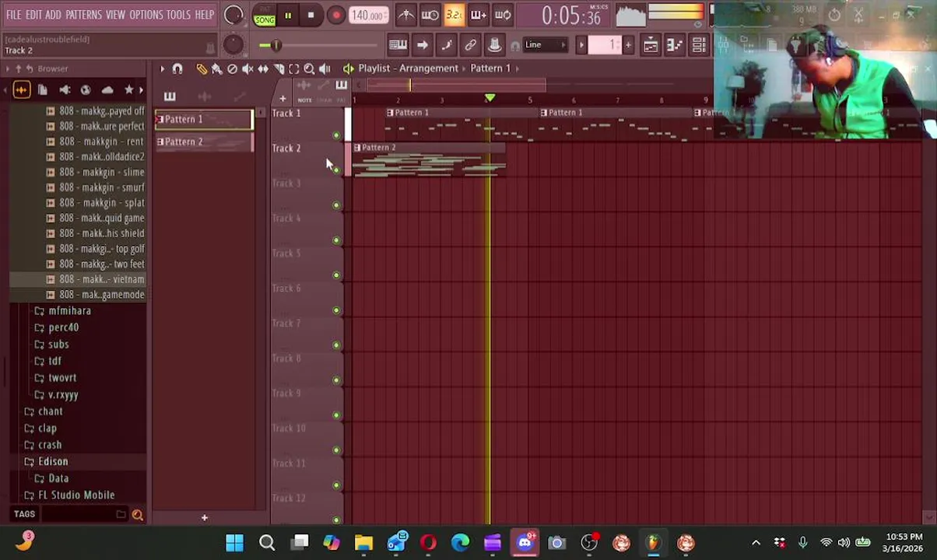Stop playback with the stop button
The image size is (937, 560).
(x=311, y=16)
